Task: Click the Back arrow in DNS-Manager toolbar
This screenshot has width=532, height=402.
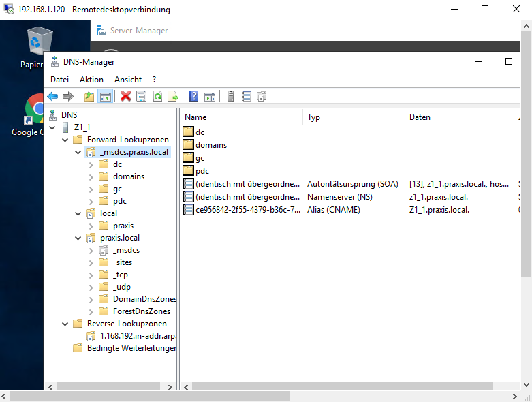Action: [52, 96]
